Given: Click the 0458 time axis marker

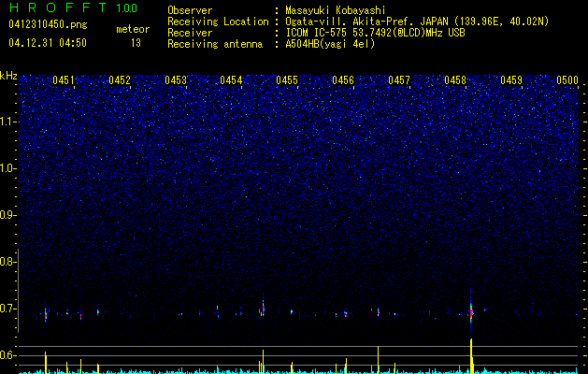Looking at the screenshot, I should coord(455,80).
